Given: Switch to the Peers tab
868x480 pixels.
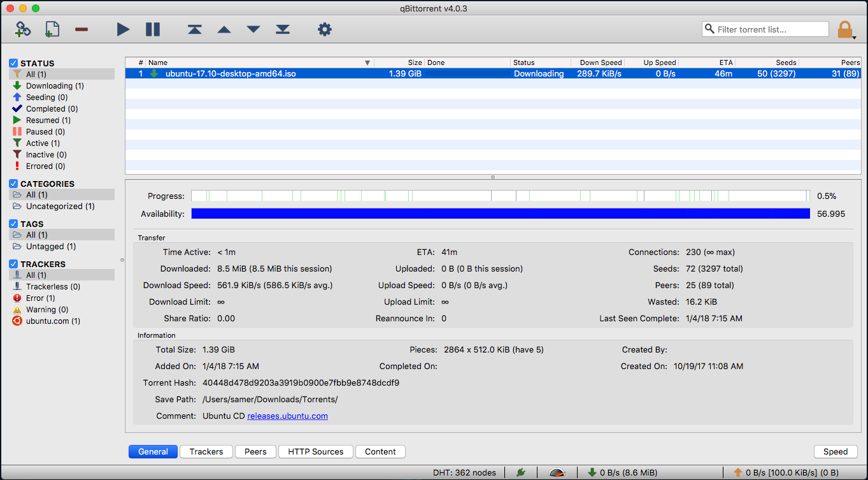Looking at the screenshot, I should click(x=255, y=451).
